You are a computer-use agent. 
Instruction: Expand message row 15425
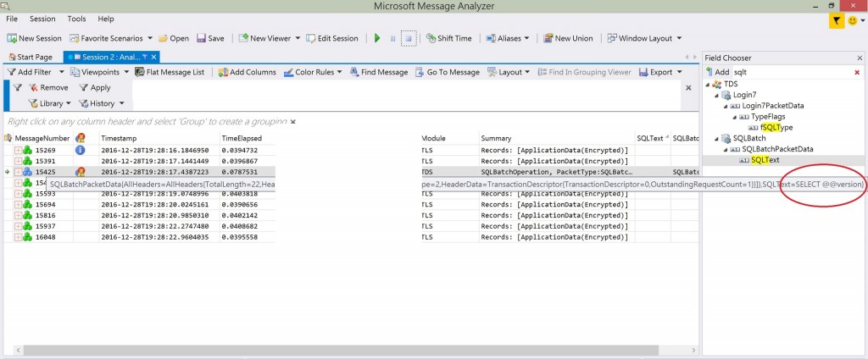click(x=18, y=172)
